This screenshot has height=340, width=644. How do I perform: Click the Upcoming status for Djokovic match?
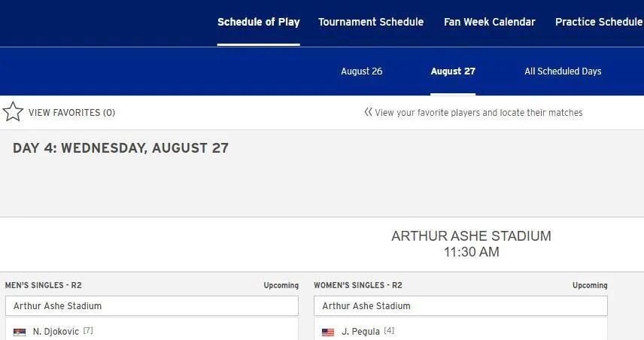click(281, 286)
